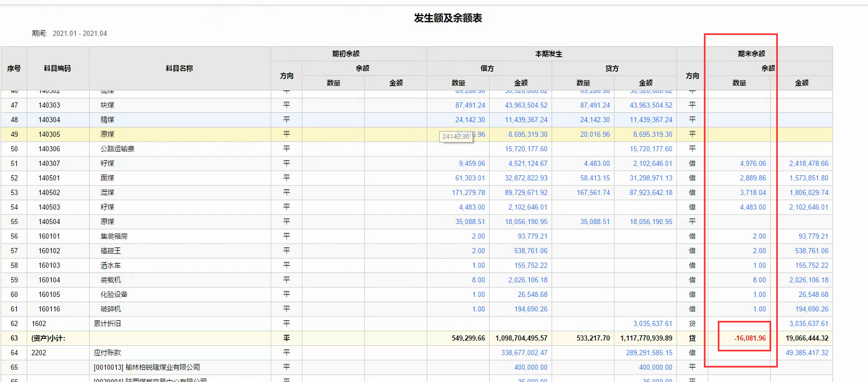Select the 借方 sub-header

click(489, 68)
